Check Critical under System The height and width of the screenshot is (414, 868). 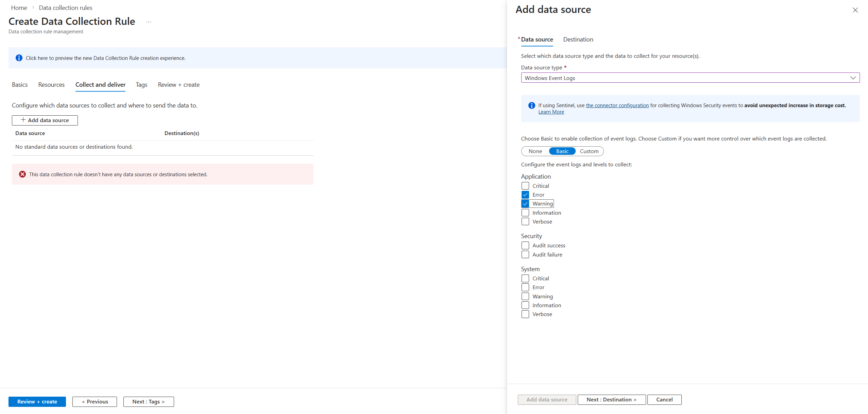click(525, 278)
